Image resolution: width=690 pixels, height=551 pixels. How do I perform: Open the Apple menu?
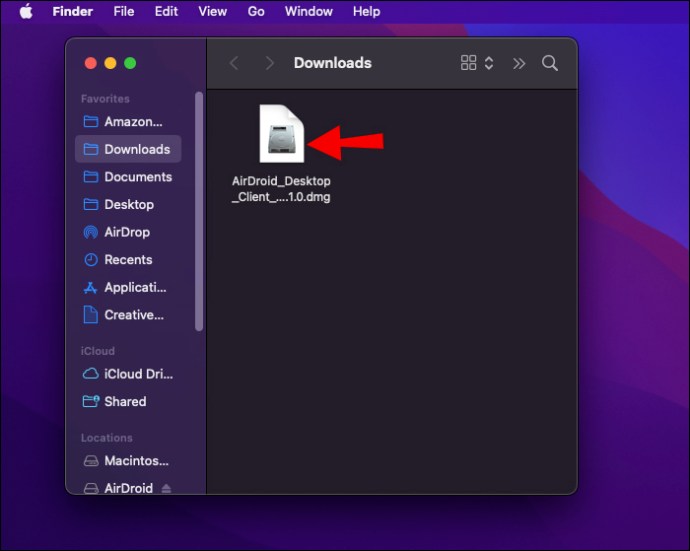(x=26, y=11)
